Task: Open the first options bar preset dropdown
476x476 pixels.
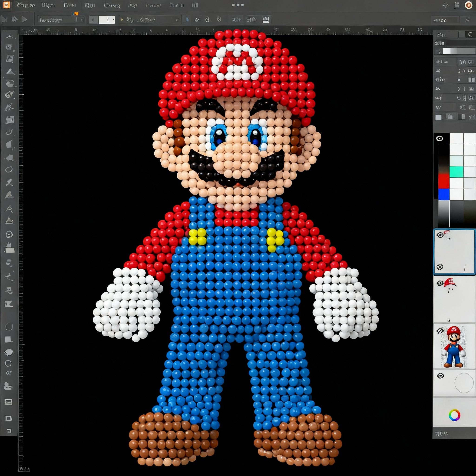Action: [x=61, y=20]
